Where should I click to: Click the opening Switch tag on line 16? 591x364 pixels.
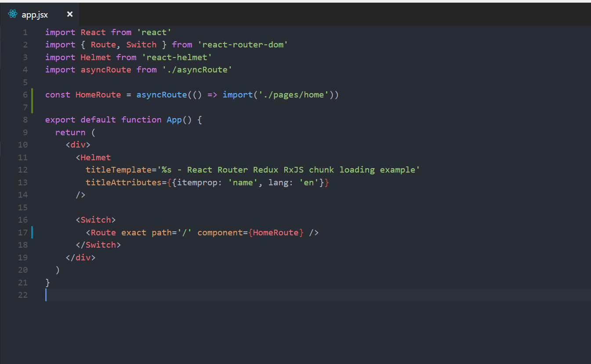[96, 220]
